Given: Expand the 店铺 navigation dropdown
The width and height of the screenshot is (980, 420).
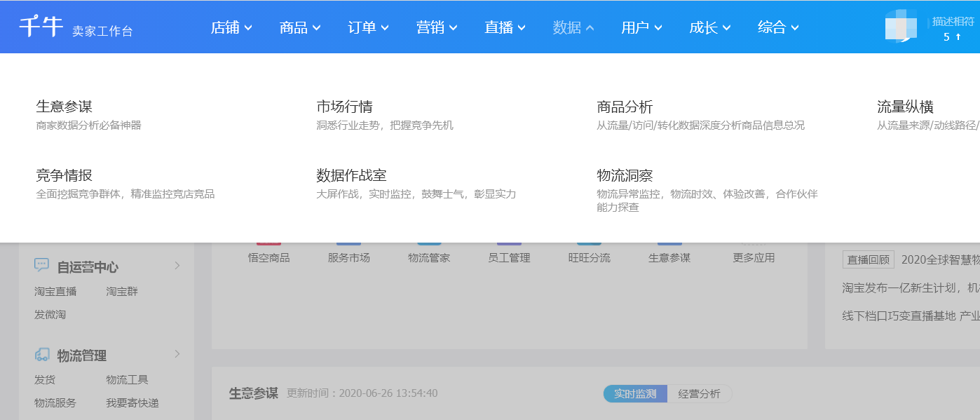Looking at the screenshot, I should click(232, 27).
